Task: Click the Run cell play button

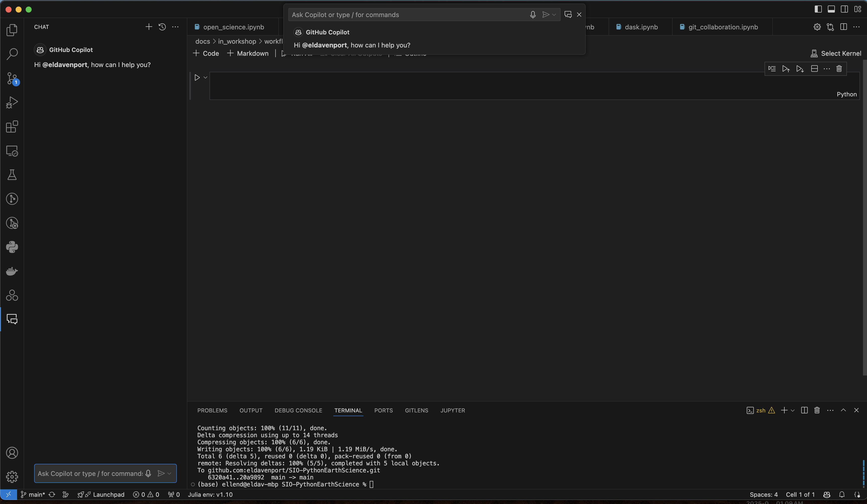Action: (197, 78)
